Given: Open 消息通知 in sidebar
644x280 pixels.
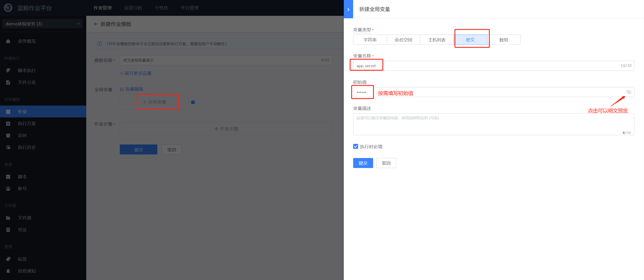Looking at the screenshot, I should click(x=43, y=271).
